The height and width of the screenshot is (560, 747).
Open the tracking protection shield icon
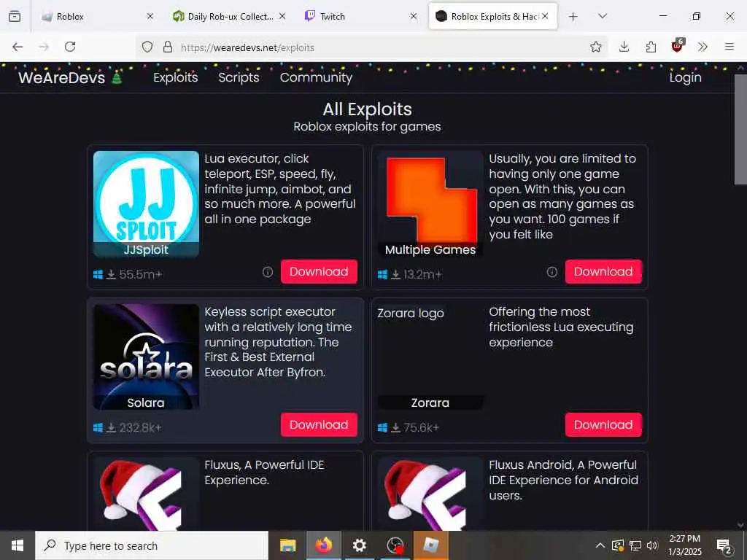tap(147, 47)
